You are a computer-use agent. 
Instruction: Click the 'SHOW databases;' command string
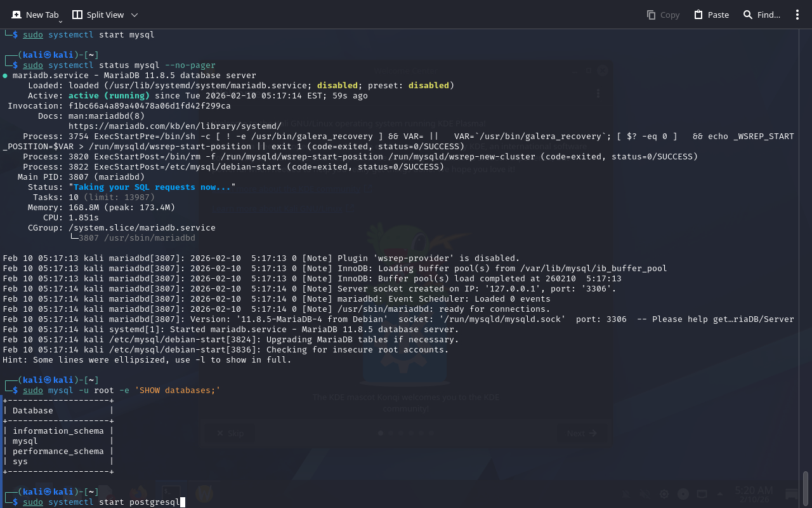[x=177, y=391]
